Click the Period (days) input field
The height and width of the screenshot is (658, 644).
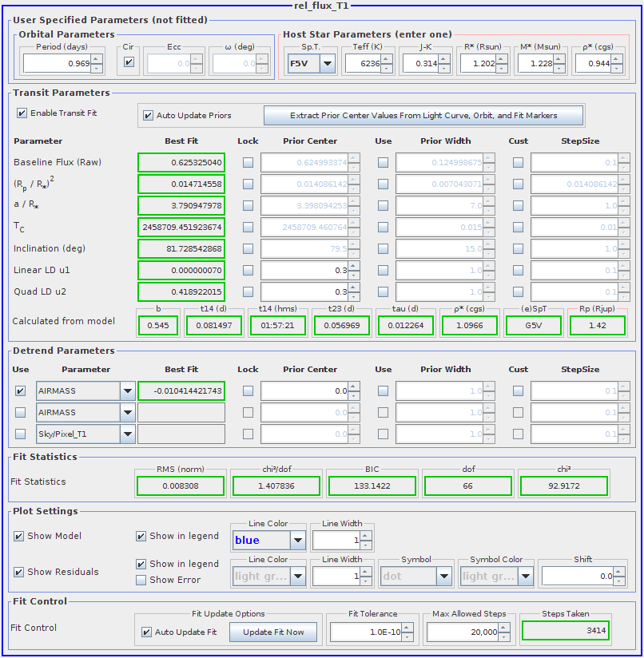coord(58,63)
